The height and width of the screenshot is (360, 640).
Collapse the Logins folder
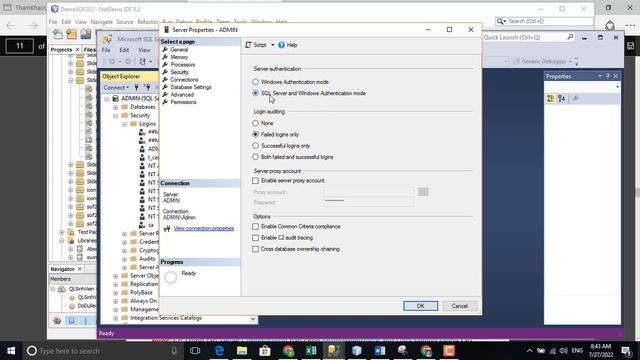[x=124, y=124]
